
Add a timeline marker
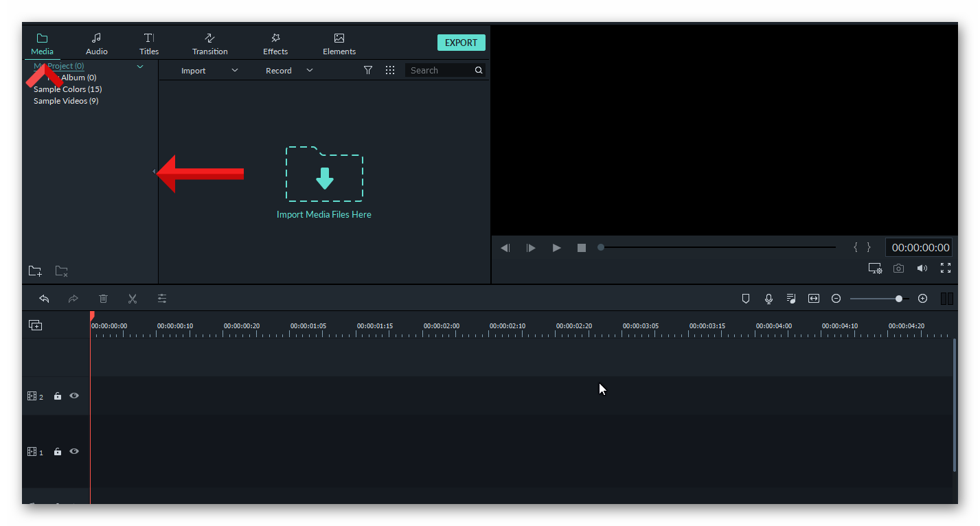pos(746,299)
